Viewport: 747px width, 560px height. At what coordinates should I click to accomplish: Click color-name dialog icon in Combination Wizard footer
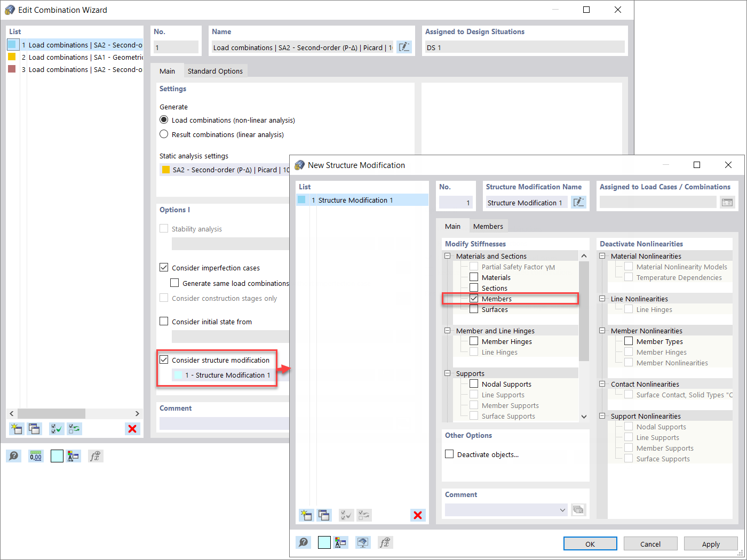click(x=73, y=456)
